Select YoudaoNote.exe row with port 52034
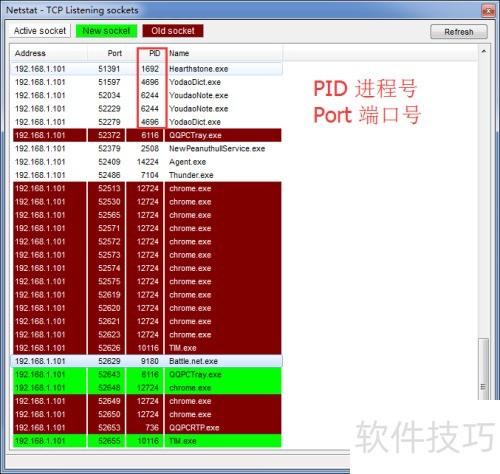 pos(147,95)
